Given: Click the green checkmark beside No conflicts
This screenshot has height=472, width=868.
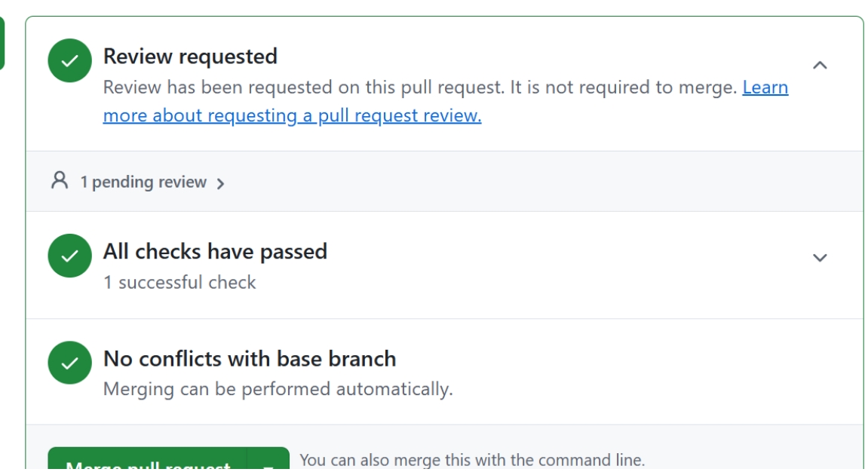Looking at the screenshot, I should tap(69, 363).
